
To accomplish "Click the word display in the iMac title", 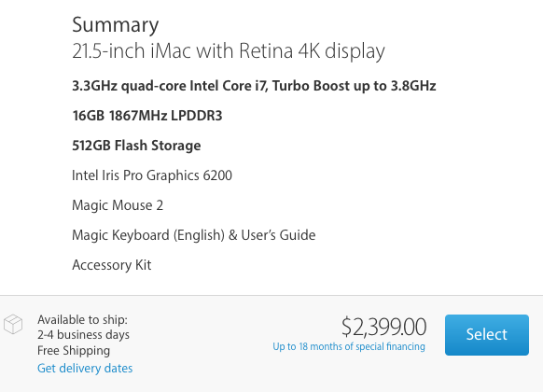I will coord(355,51).
